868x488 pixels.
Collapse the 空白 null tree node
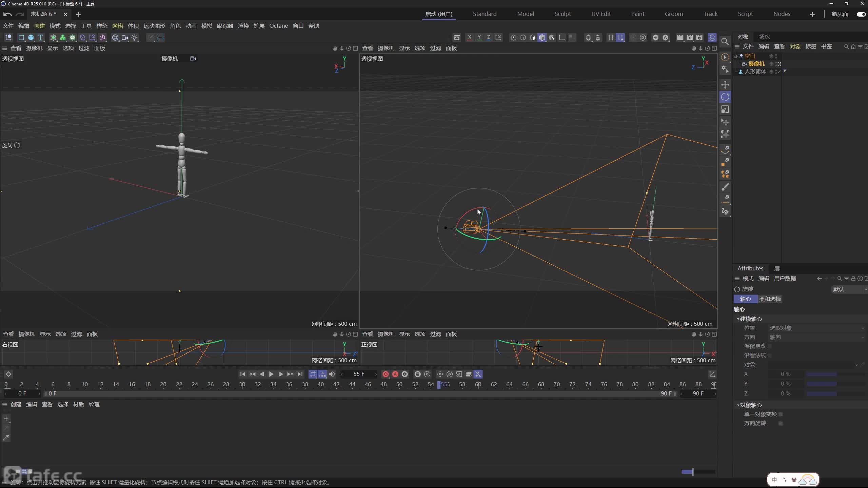click(x=735, y=56)
